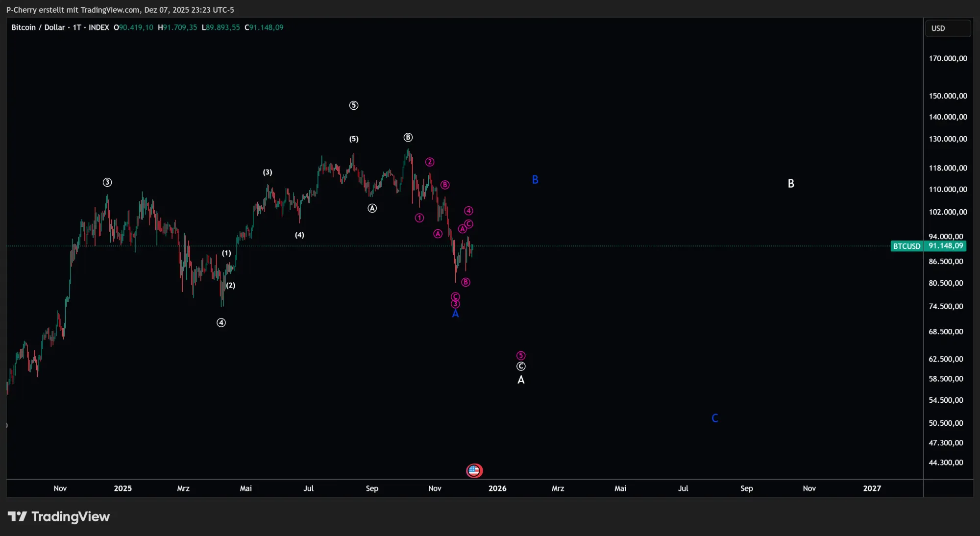
Task: Click the 2026 label on time axis
Action: pyautogui.click(x=498, y=488)
